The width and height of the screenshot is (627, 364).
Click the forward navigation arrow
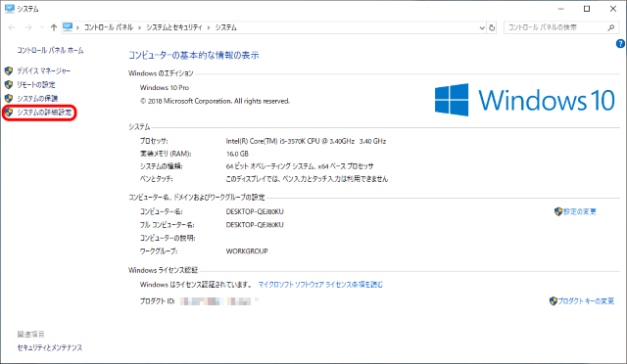(x=28, y=27)
